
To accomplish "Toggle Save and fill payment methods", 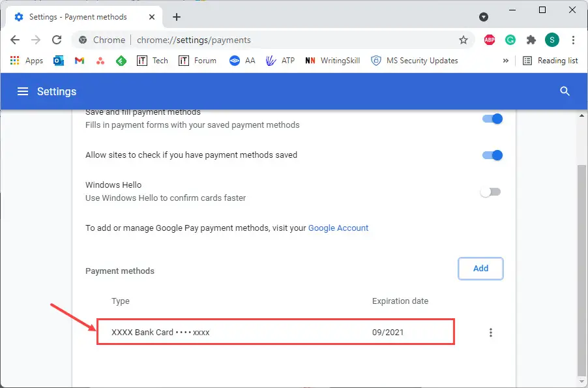I will (x=492, y=119).
